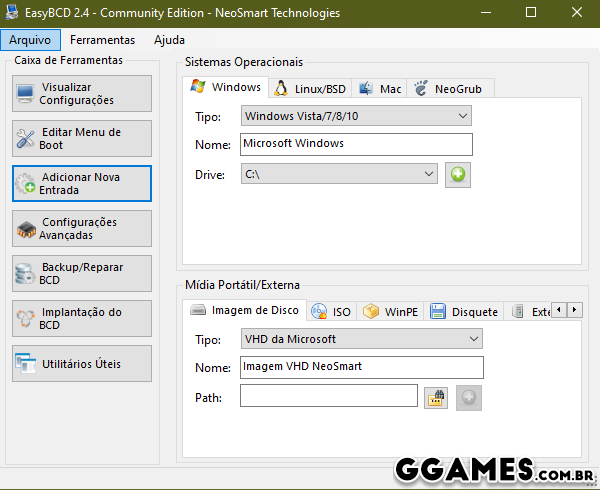Open the Backup/Reparar BCD tool
The height and width of the screenshot is (490, 600).
click(x=82, y=274)
